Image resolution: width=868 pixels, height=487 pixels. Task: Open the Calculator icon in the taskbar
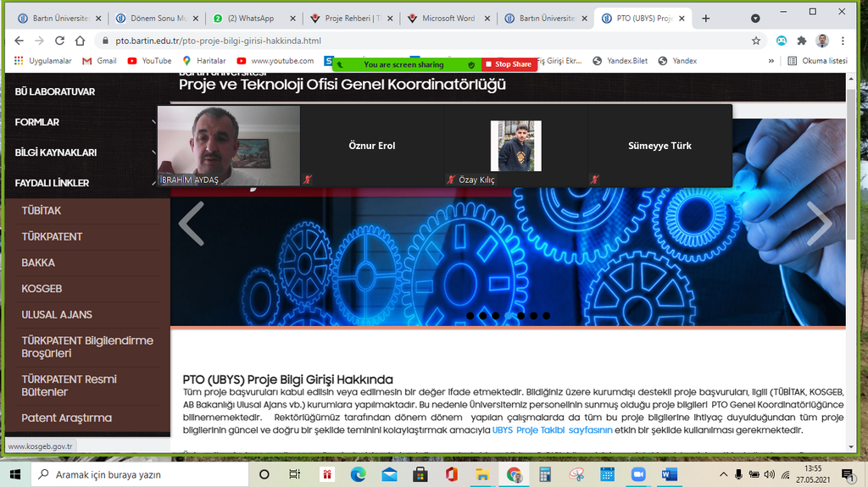point(545,474)
